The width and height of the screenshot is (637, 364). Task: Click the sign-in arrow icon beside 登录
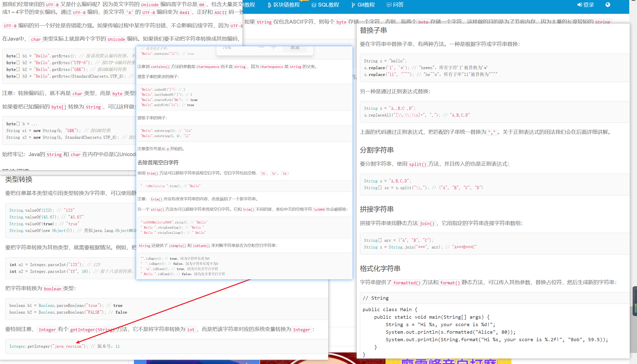[580, 5]
